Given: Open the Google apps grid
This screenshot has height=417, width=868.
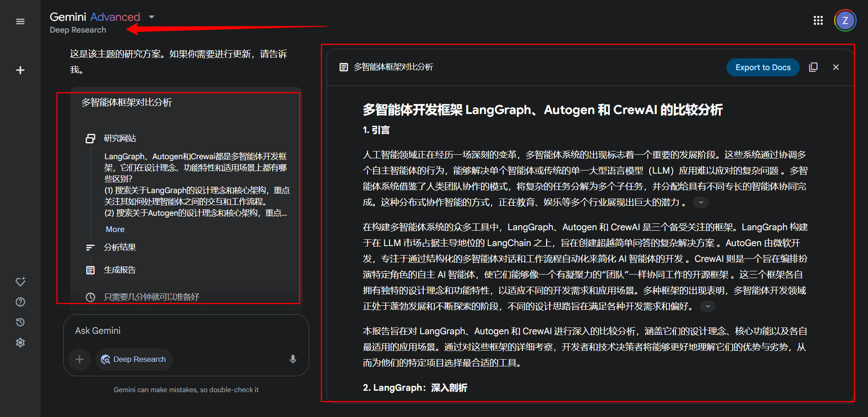Looking at the screenshot, I should 818,20.
